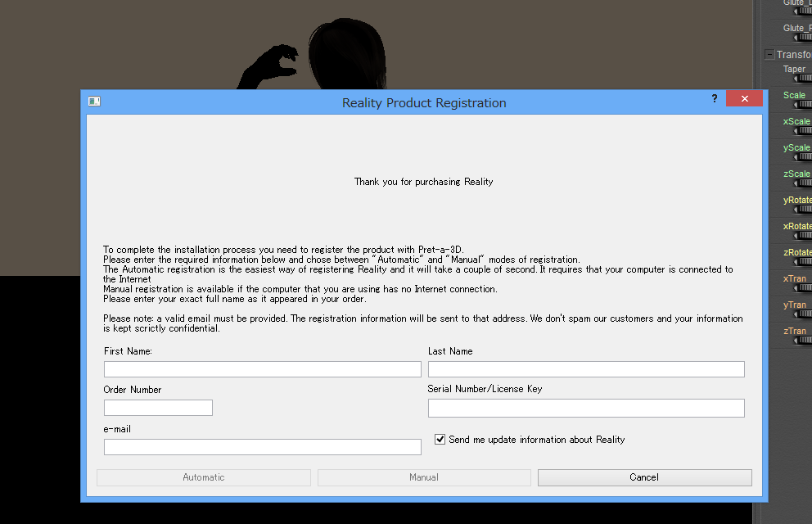Click the xTran dial slider
The width and height of the screenshot is (812, 524).
[x=803, y=288]
